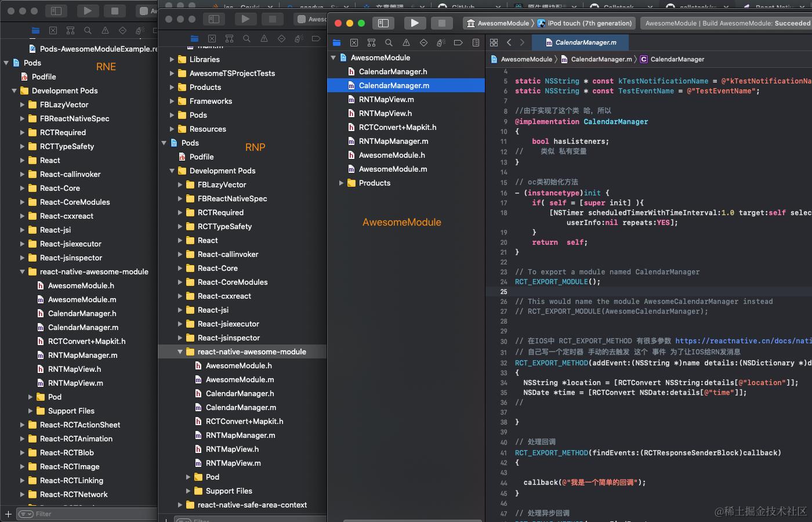Expand the Products folder in AwesomeModule
The width and height of the screenshot is (812, 522).
tap(342, 183)
